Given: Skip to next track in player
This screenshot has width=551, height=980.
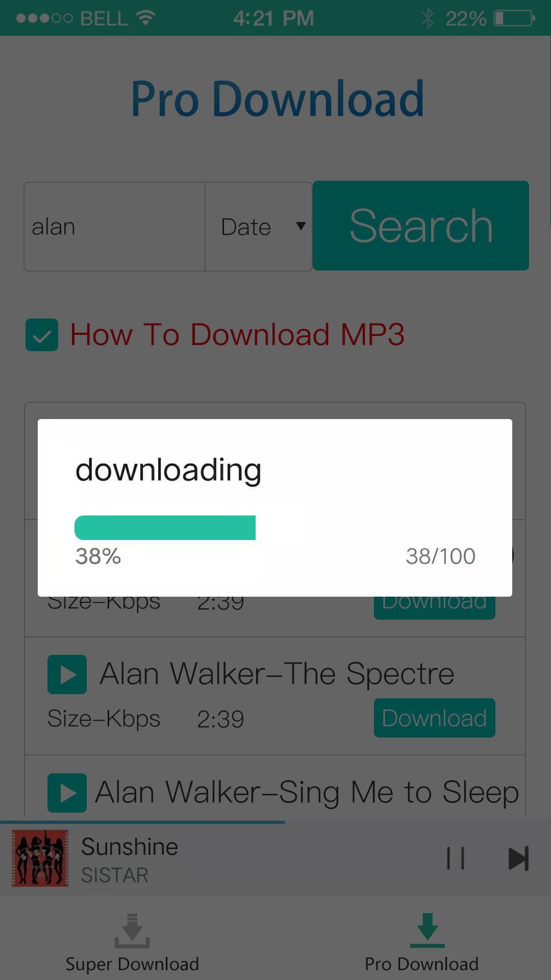Looking at the screenshot, I should click(518, 858).
